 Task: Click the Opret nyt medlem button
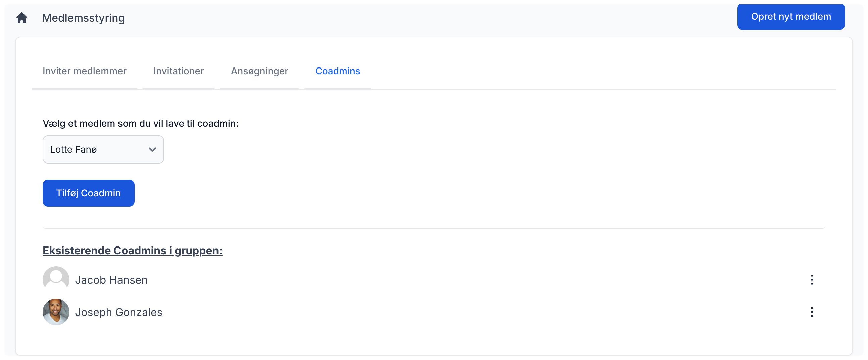[790, 17]
